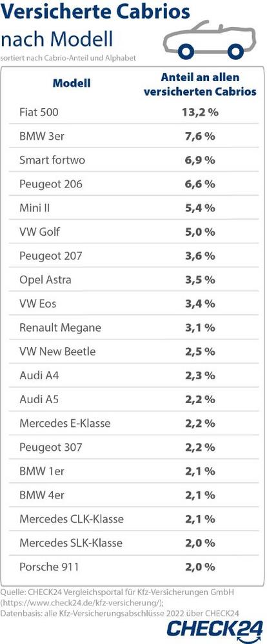Click the 13,2 % value
This screenshot has width=267, height=644.
[200, 112]
